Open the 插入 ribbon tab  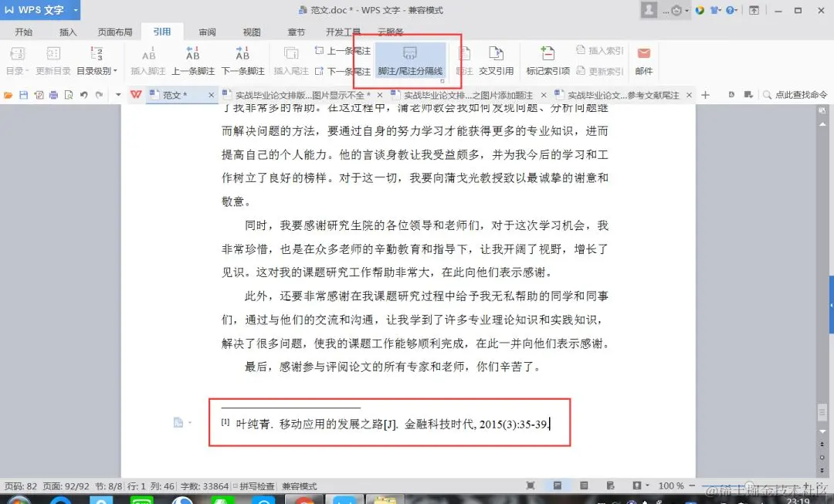click(x=68, y=32)
